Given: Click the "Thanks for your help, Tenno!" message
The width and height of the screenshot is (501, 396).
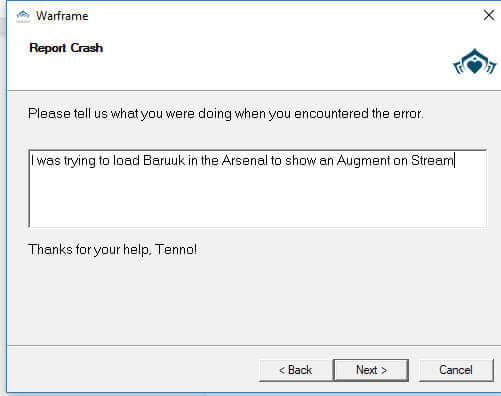Looking at the screenshot, I should coord(112,250).
